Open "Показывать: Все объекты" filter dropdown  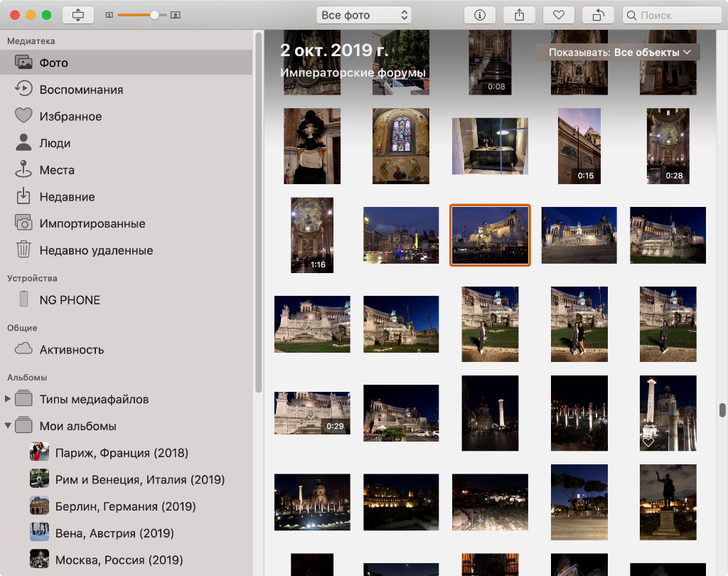click(617, 52)
